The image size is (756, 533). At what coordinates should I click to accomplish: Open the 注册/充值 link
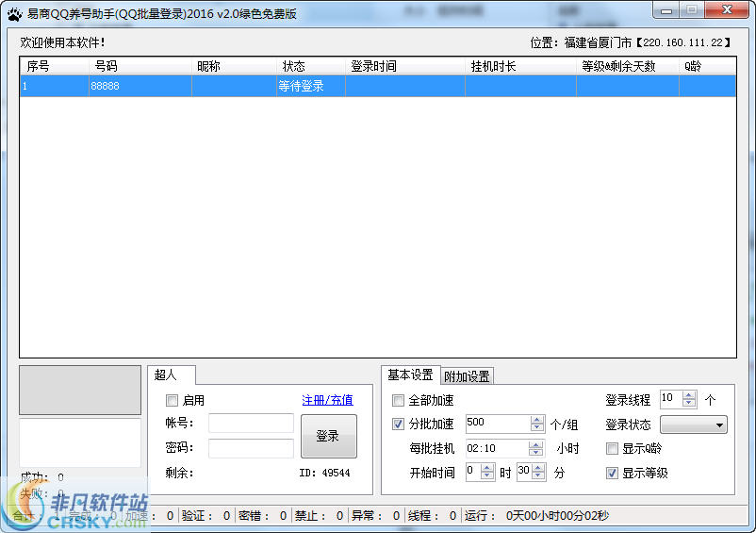click(x=327, y=400)
